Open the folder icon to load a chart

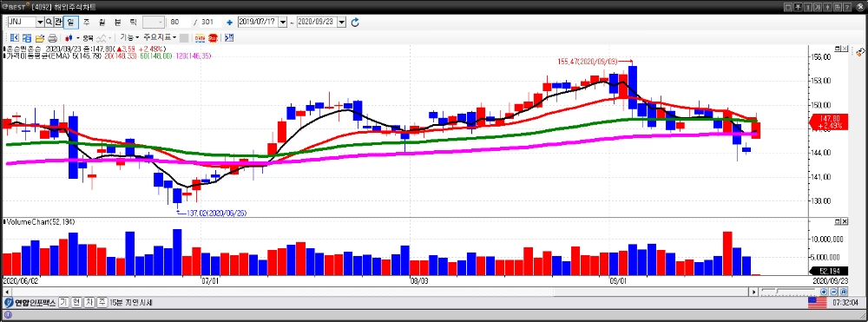pos(40,37)
